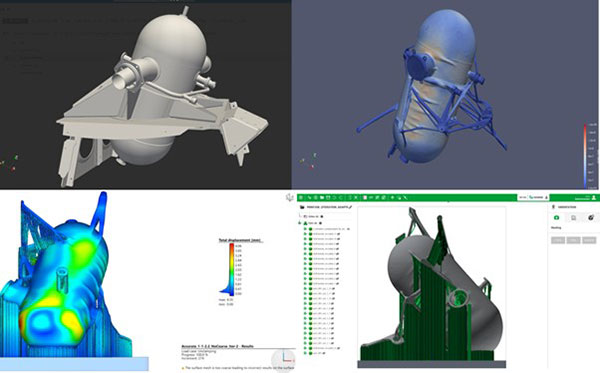
Task: Click the pencil edit icon beside the project name
Action: tap(350, 207)
